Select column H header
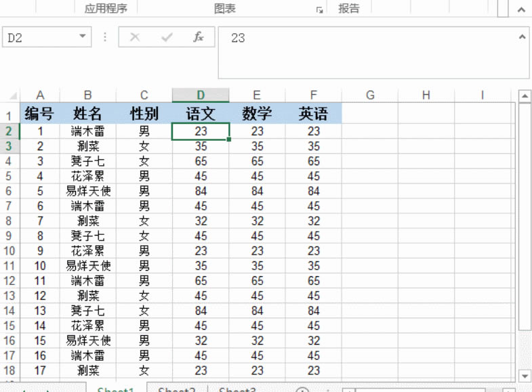 (426, 95)
